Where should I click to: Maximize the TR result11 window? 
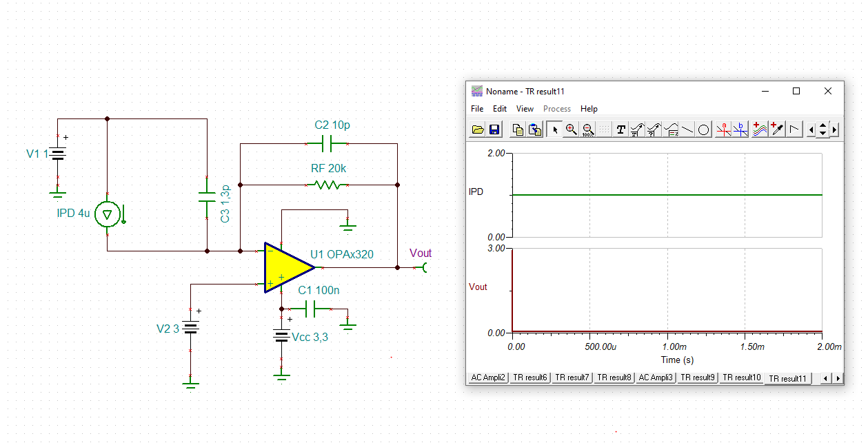tap(796, 91)
